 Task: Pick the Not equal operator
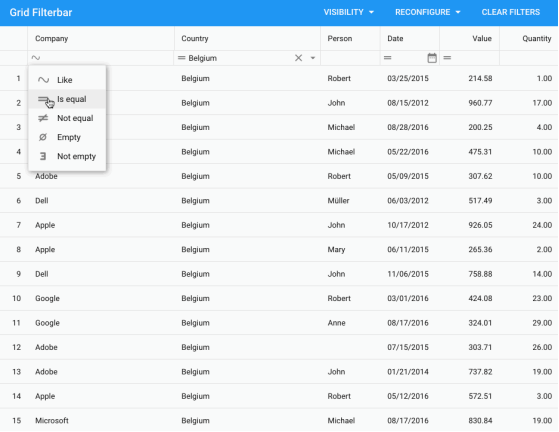coord(67,118)
